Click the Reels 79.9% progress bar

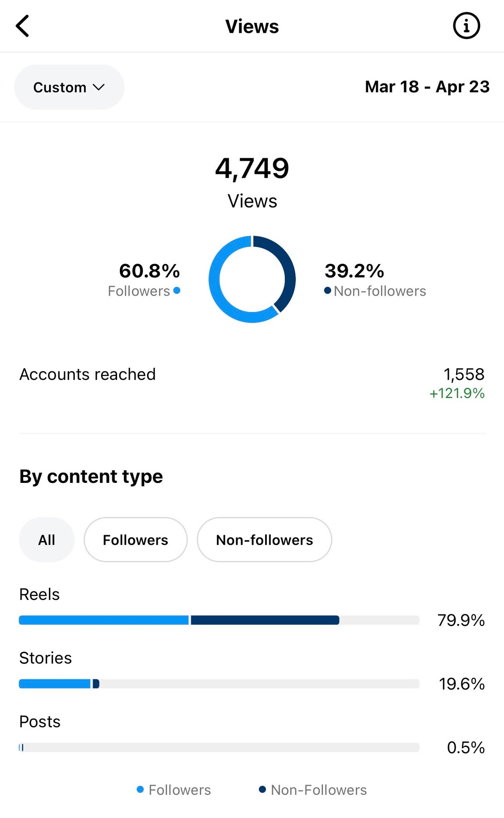(219, 620)
